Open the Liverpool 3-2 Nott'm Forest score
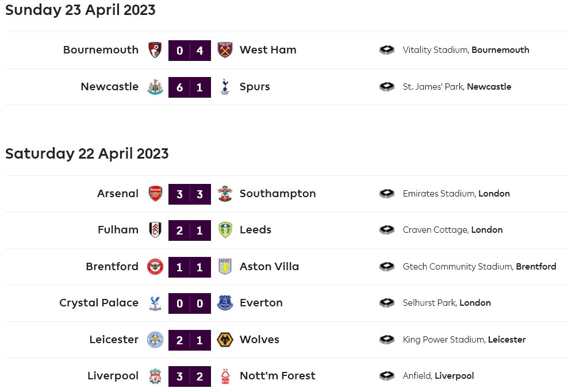Screen dimensions: 568x392 [190, 376]
